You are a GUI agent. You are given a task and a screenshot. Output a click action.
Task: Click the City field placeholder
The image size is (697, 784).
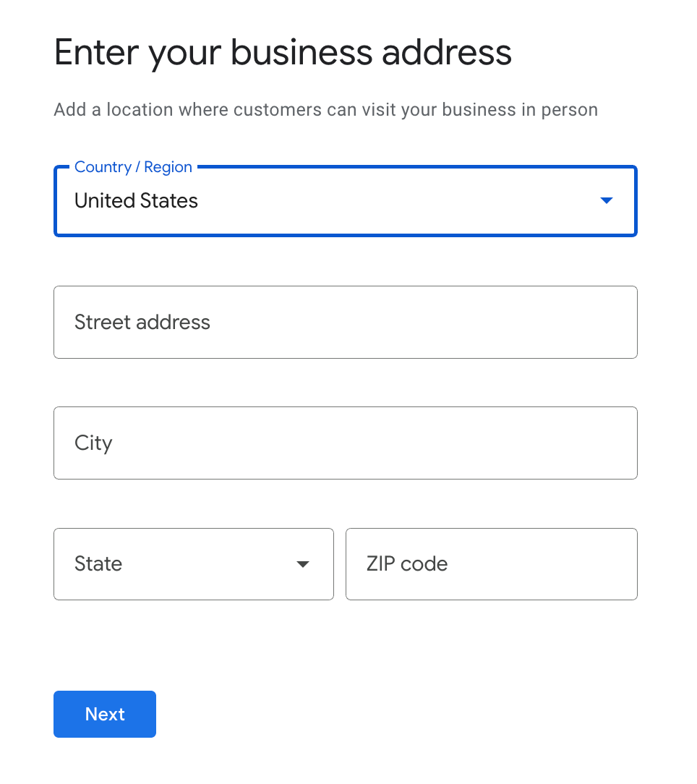93,443
